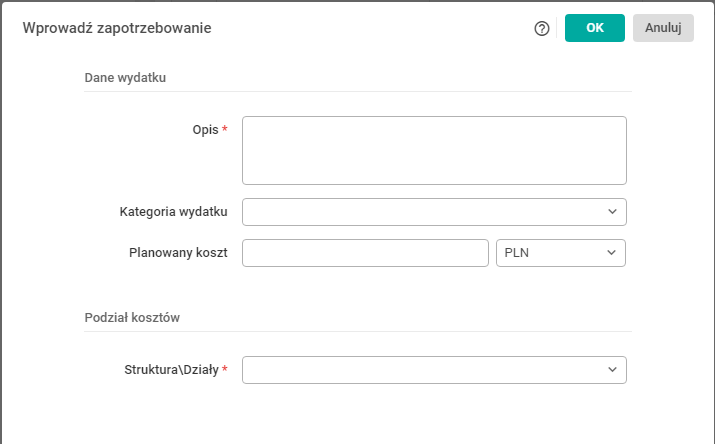Click the Wprowadź zapotrzebowanie dialog title
This screenshot has height=444, width=715.
117,28
